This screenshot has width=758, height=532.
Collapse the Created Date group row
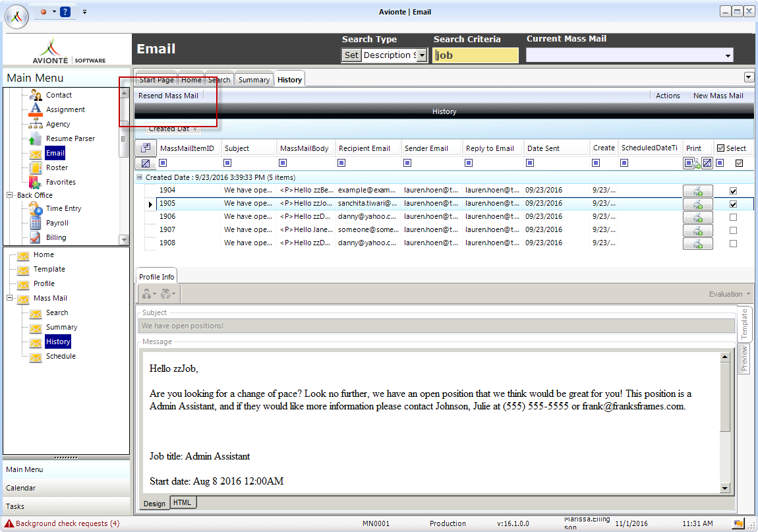[140, 177]
